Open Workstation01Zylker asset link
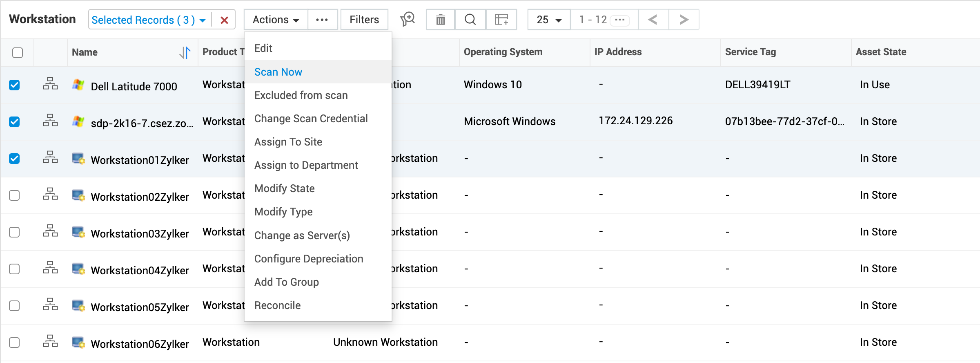Image resolution: width=980 pixels, height=363 pixels. click(x=140, y=160)
